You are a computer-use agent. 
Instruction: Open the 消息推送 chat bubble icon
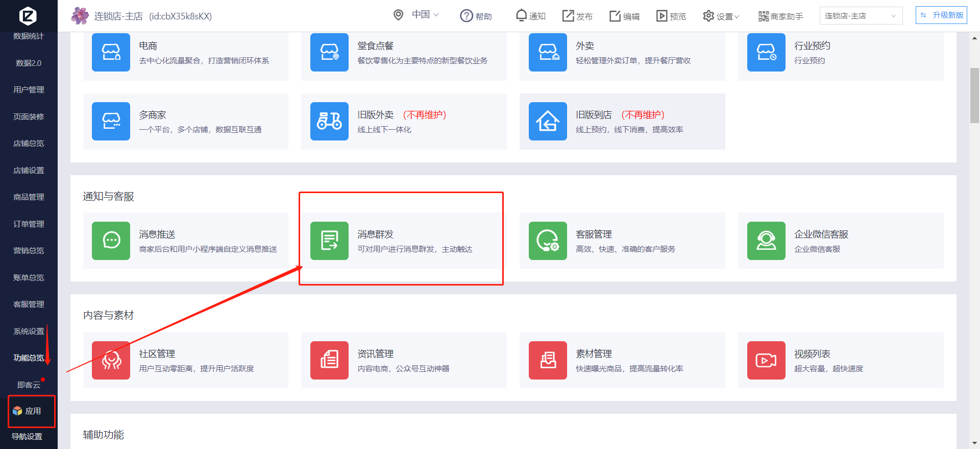(111, 241)
